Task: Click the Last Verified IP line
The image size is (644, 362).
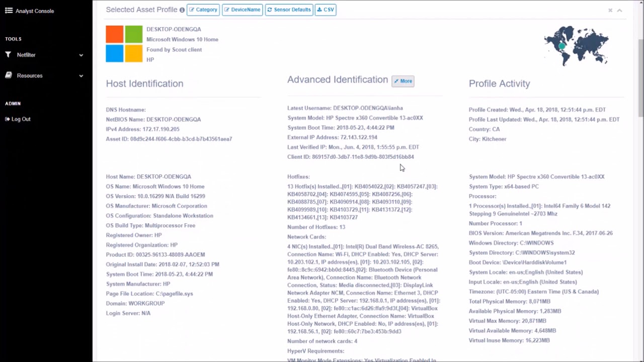Action: pyautogui.click(x=353, y=147)
